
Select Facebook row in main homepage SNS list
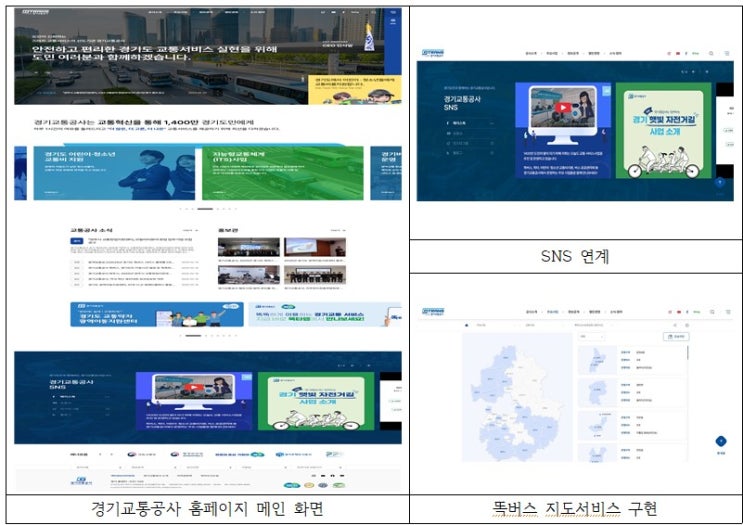(81, 397)
